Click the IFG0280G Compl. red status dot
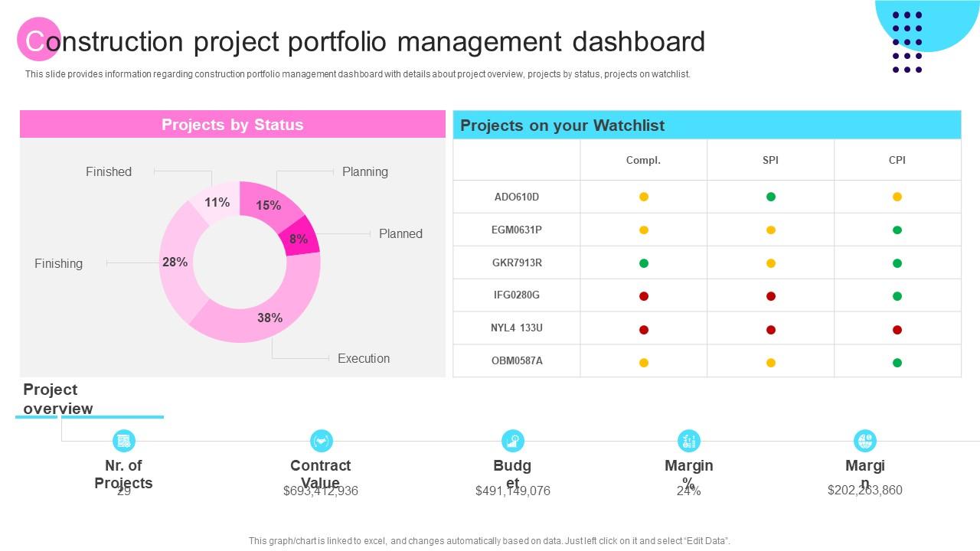Image resolution: width=980 pixels, height=551 pixels. 644,296
